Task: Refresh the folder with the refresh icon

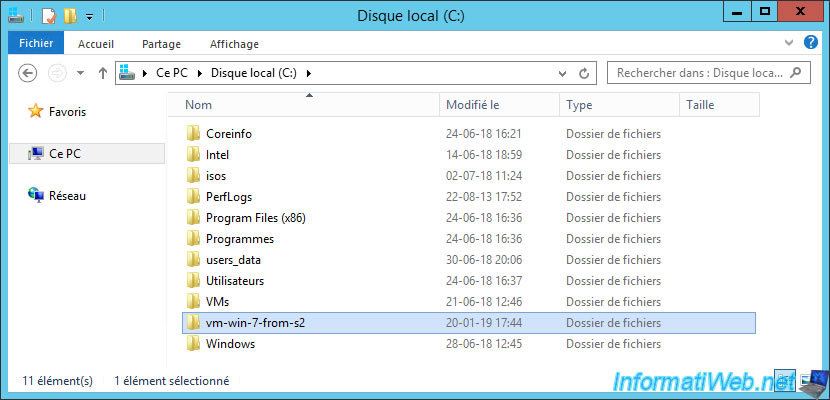Action: 584,73
